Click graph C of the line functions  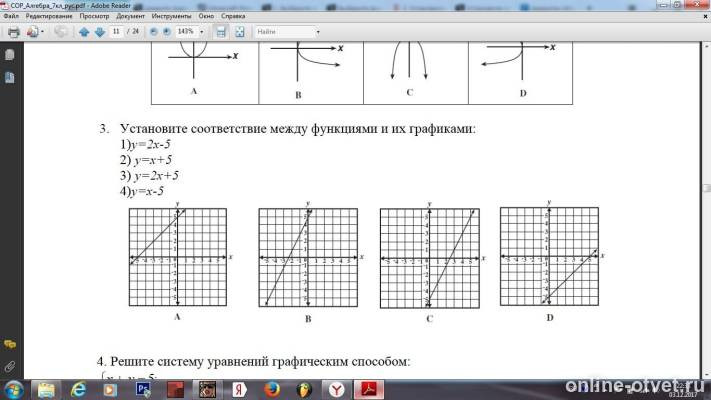click(x=430, y=258)
